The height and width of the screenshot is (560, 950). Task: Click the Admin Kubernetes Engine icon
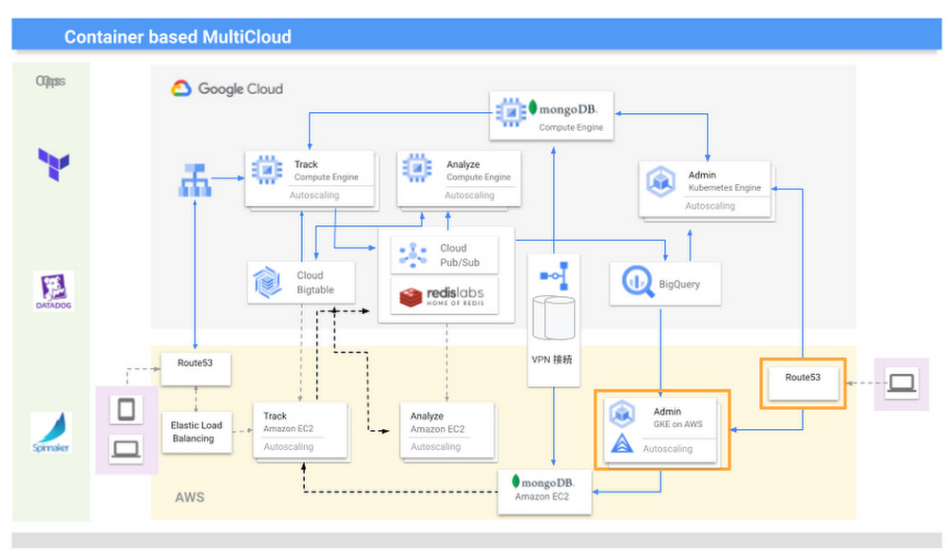tap(660, 181)
